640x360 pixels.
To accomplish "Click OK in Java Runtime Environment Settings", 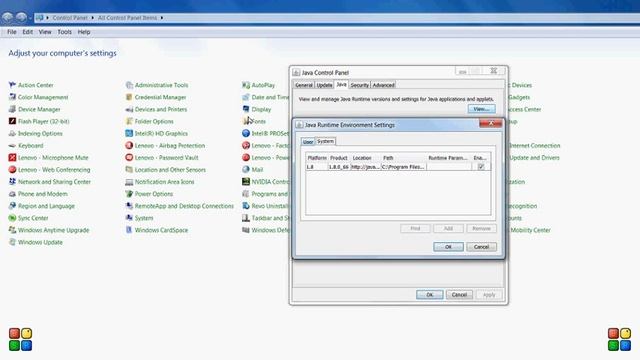I will (448, 247).
